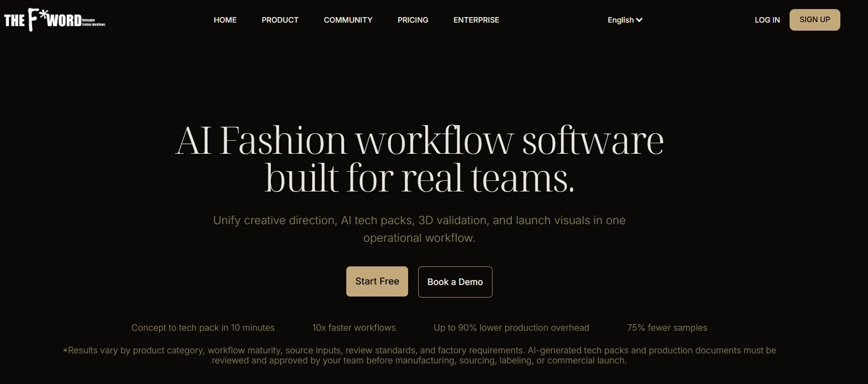Open the Pricing page
The width and height of the screenshot is (868, 384).
pyautogui.click(x=413, y=20)
